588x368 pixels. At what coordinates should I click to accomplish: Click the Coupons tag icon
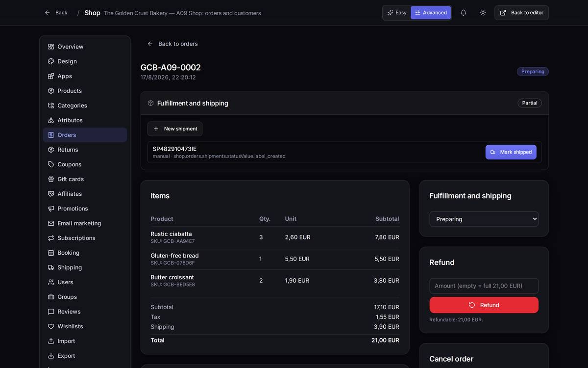click(51, 164)
